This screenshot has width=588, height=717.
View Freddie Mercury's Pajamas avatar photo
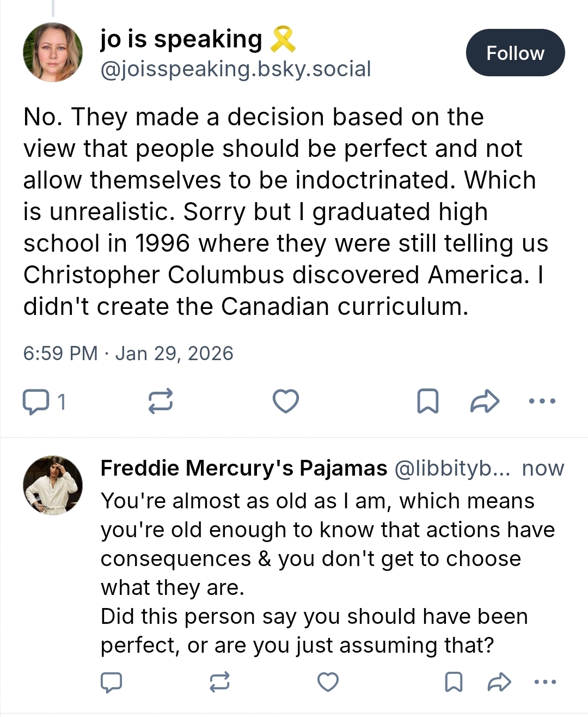pyautogui.click(x=53, y=485)
